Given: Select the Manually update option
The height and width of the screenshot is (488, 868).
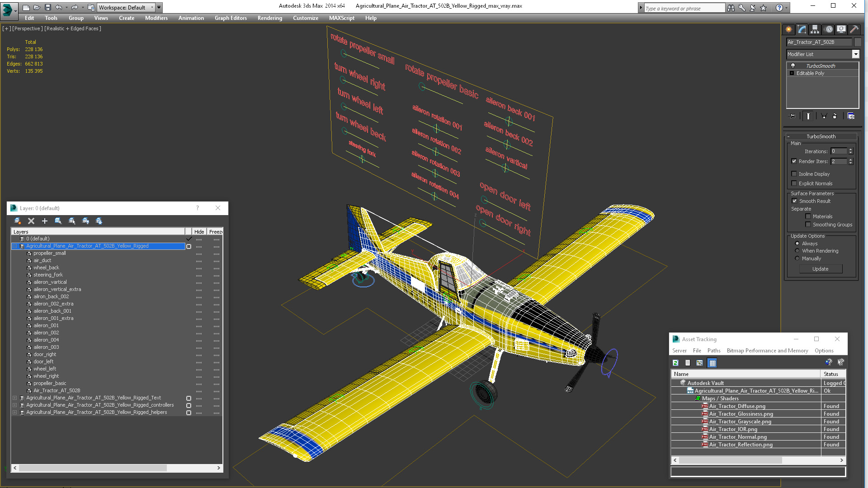Looking at the screenshot, I should (797, 258).
